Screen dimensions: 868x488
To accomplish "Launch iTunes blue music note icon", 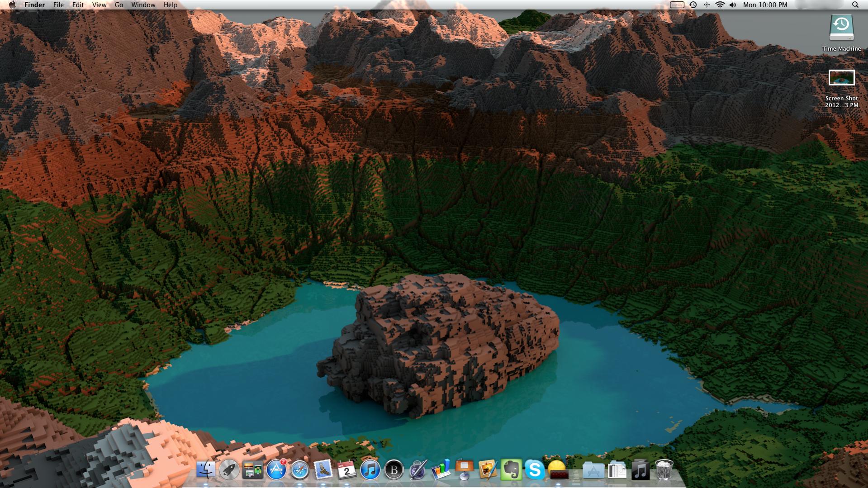I will coord(370,470).
